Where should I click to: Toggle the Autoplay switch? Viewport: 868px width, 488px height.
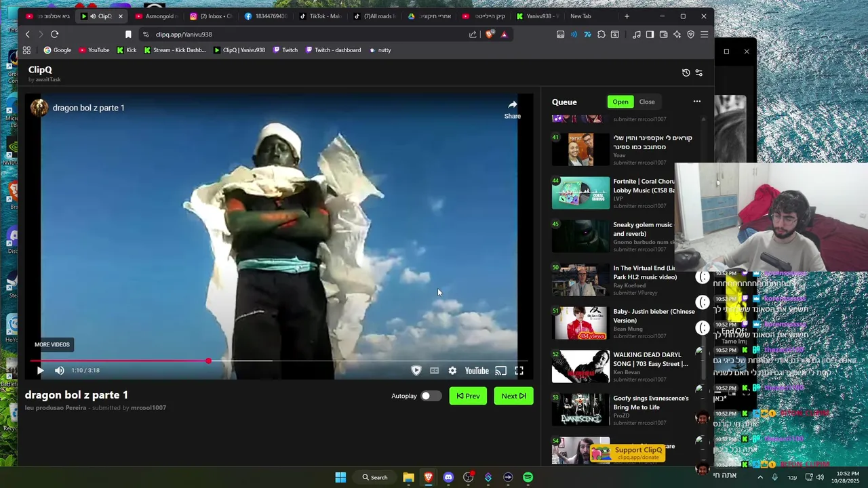click(430, 396)
